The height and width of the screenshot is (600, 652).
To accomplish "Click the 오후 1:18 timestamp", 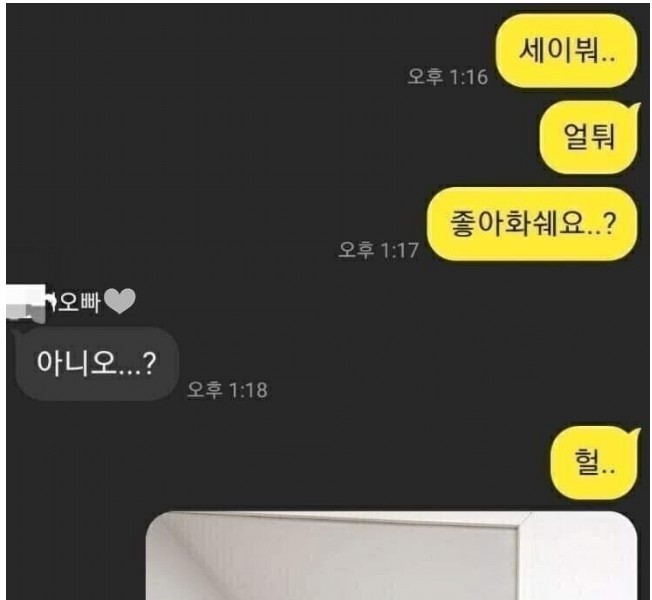I will 227,390.
